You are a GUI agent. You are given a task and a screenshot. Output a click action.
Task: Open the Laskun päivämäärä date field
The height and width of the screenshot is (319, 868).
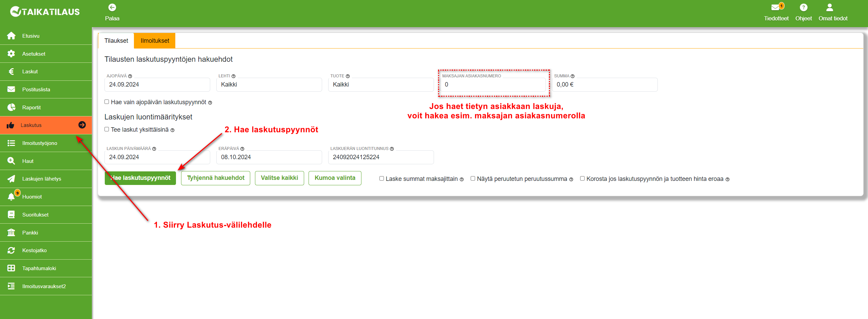157,157
